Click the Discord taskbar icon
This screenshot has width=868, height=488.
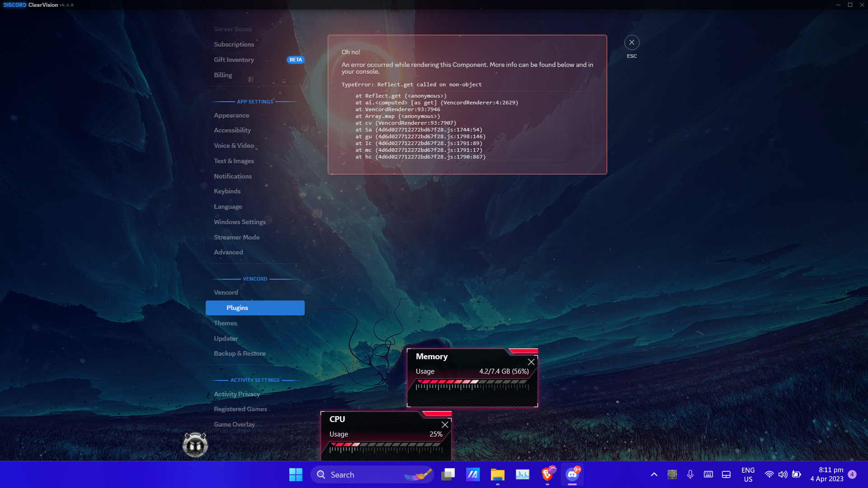[x=572, y=474]
